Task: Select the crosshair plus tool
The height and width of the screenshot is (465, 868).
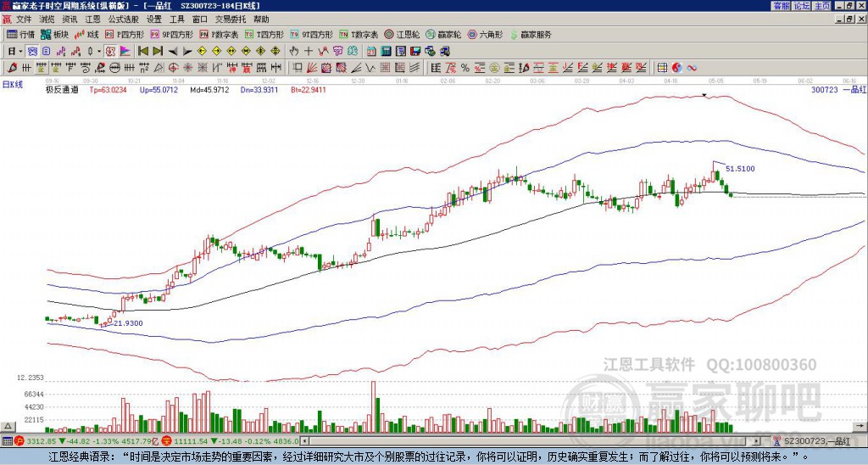Action: coord(309,52)
